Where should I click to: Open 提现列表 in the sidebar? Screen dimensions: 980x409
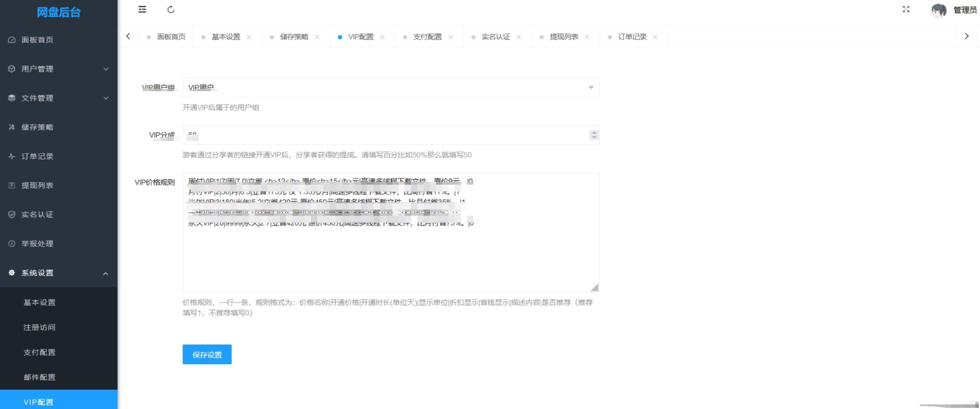pos(59,185)
